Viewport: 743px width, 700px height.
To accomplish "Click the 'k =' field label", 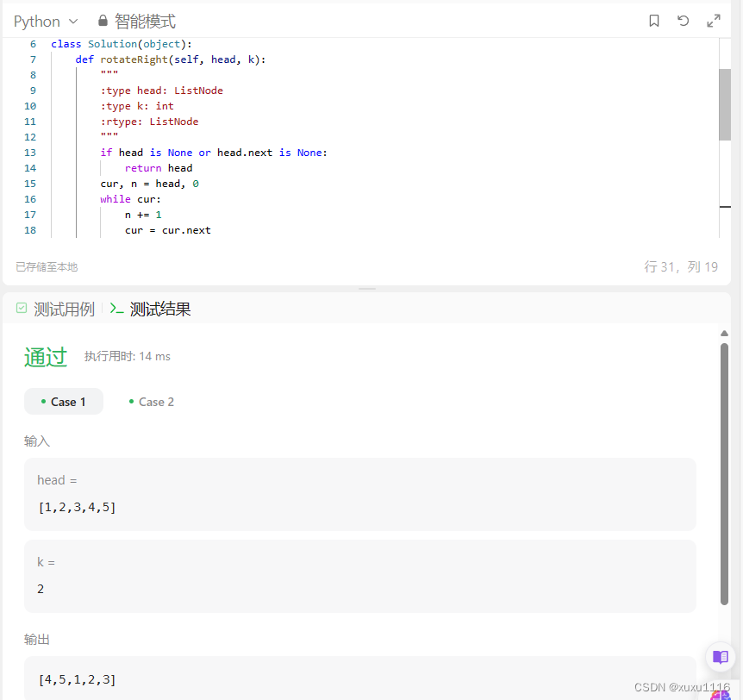I will point(46,562).
